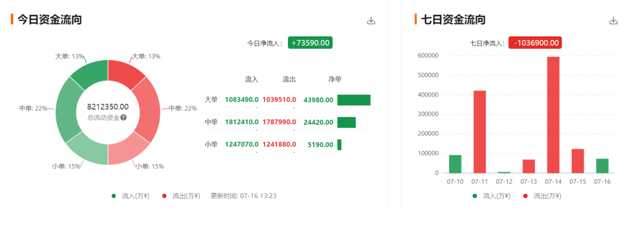The width and height of the screenshot is (644, 228).
Task: Click the 净单 column header
Action: (x=335, y=79)
